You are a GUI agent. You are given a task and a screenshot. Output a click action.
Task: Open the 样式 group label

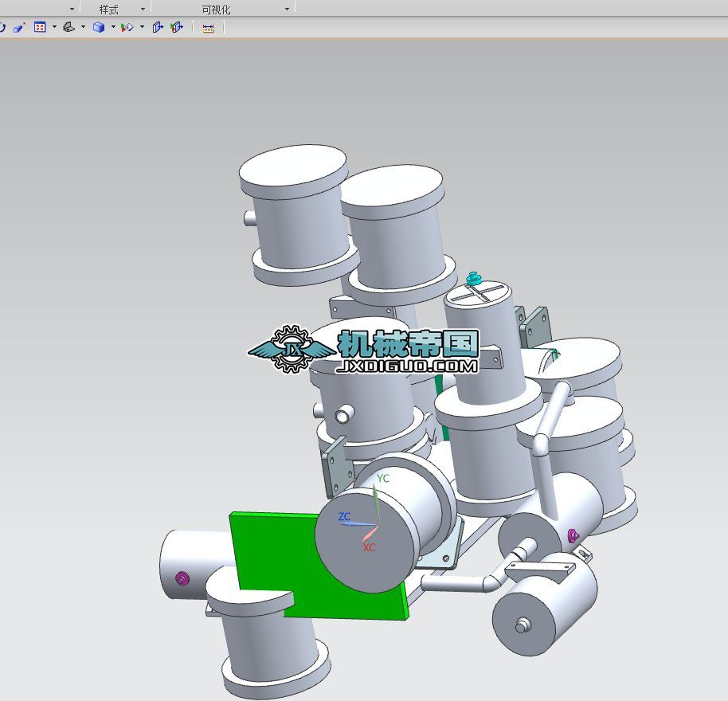click(108, 10)
